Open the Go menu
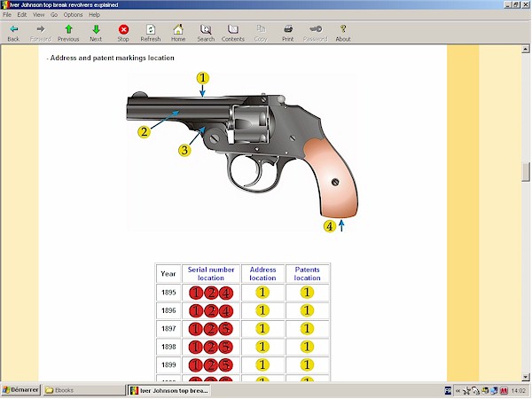 (x=54, y=14)
